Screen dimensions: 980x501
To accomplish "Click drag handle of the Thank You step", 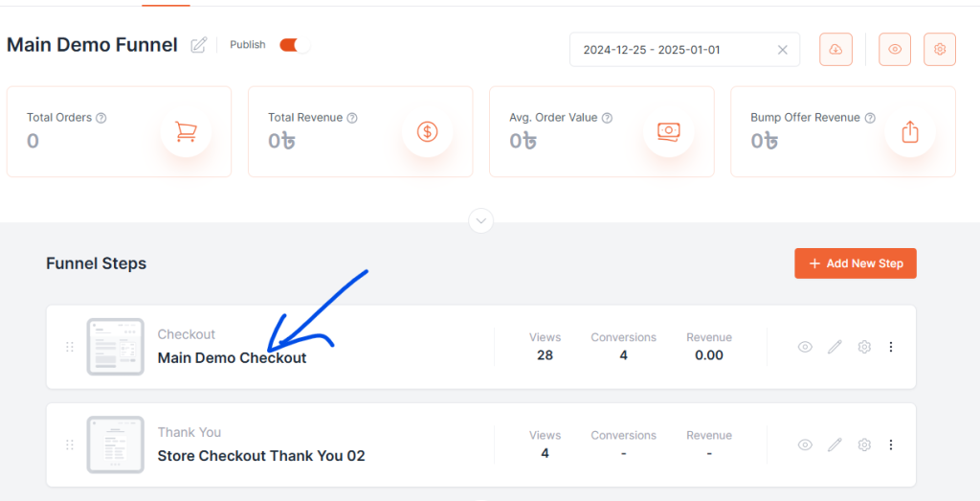I will pos(70,444).
